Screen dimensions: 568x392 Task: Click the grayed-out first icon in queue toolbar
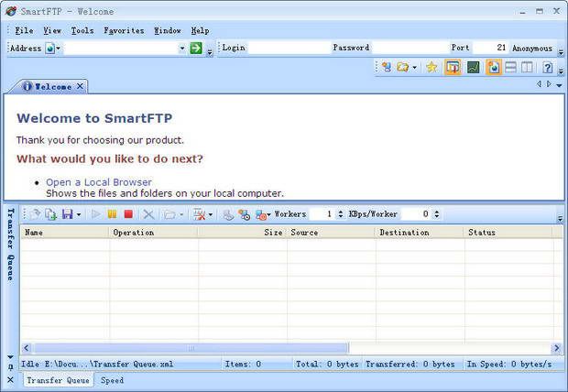[35, 214]
